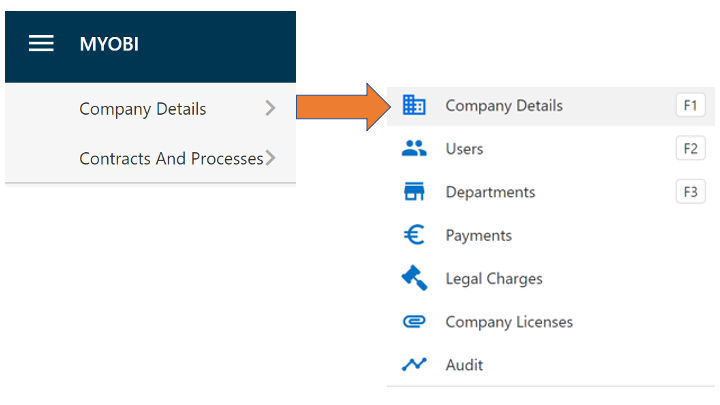Screen dimensions: 720x405
Task: Click the F1 shortcut badge
Action: pos(691,105)
